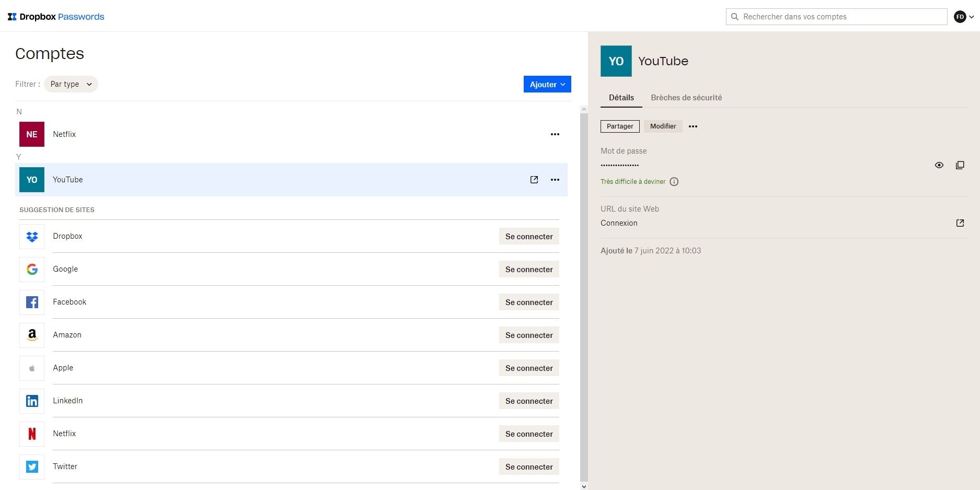980x490 pixels.
Task: Click the Partager button
Action: point(619,126)
